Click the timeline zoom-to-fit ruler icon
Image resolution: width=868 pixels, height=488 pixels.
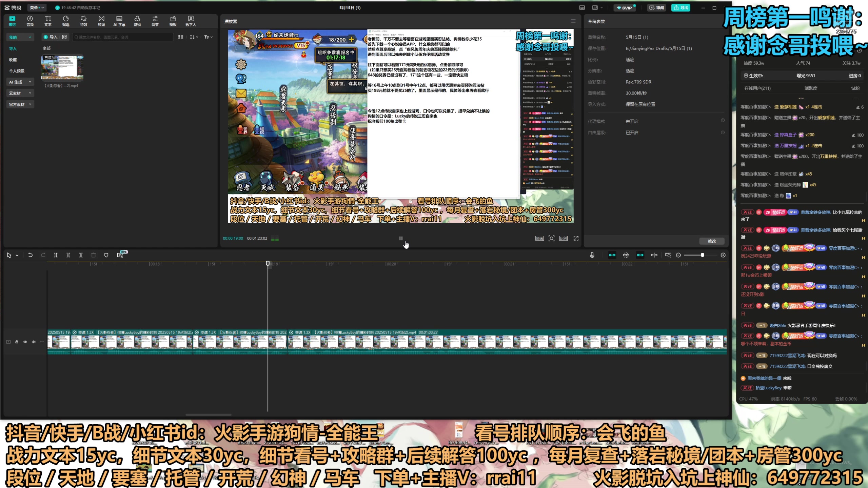click(668, 255)
